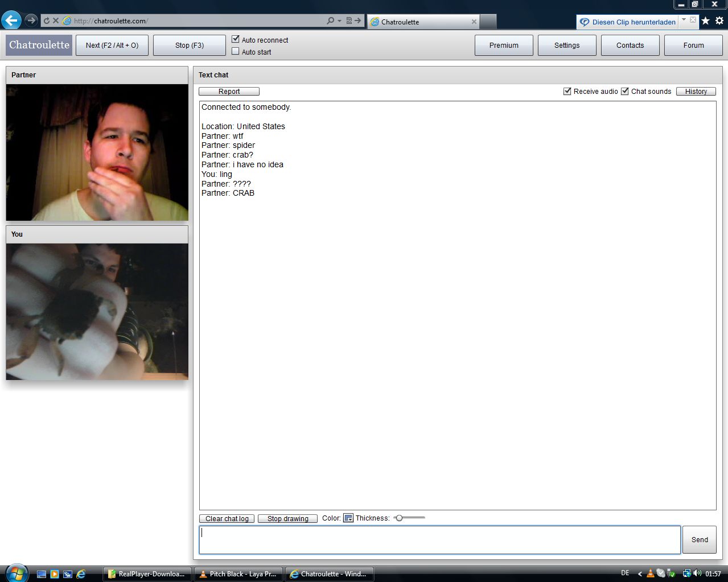
Task: Click the 'Location: United States' line
Action: pyautogui.click(x=243, y=126)
